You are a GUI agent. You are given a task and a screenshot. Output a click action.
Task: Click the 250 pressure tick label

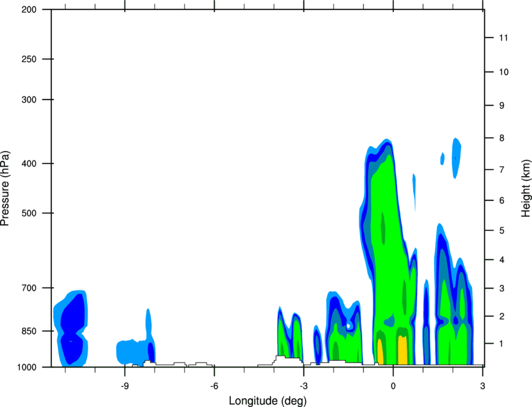(x=29, y=59)
